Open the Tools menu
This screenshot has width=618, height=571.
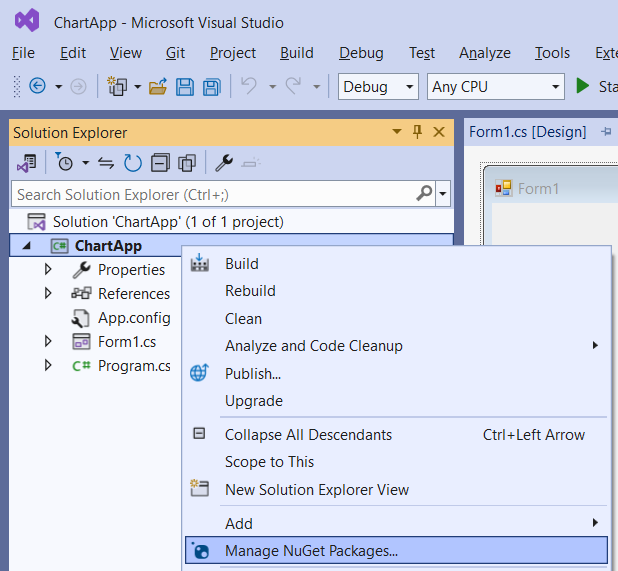[552, 53]
